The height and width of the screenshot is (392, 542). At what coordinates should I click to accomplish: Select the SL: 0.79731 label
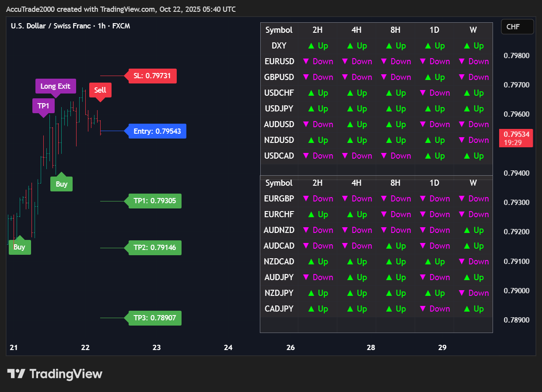coord(153,76)
